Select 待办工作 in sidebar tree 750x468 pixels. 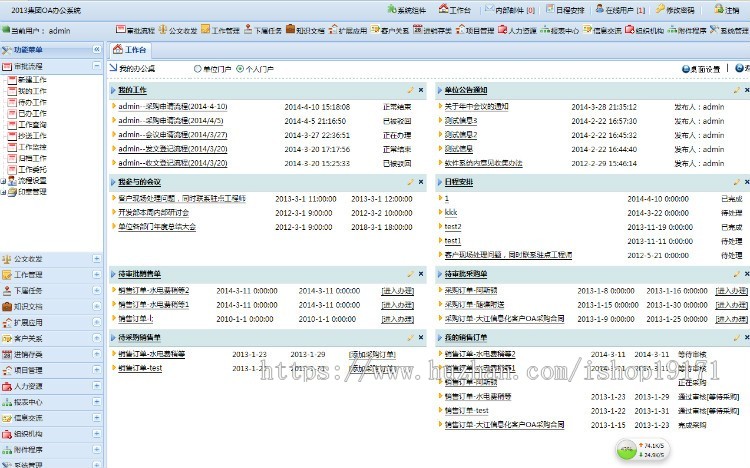tap(32, 102)
